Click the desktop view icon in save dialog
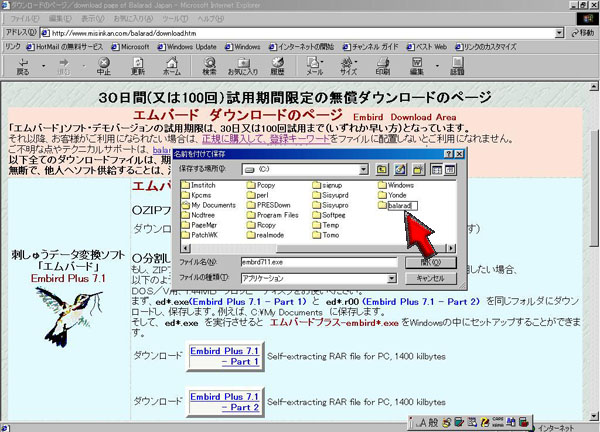 pyautogui.click(x=400, y=169)
